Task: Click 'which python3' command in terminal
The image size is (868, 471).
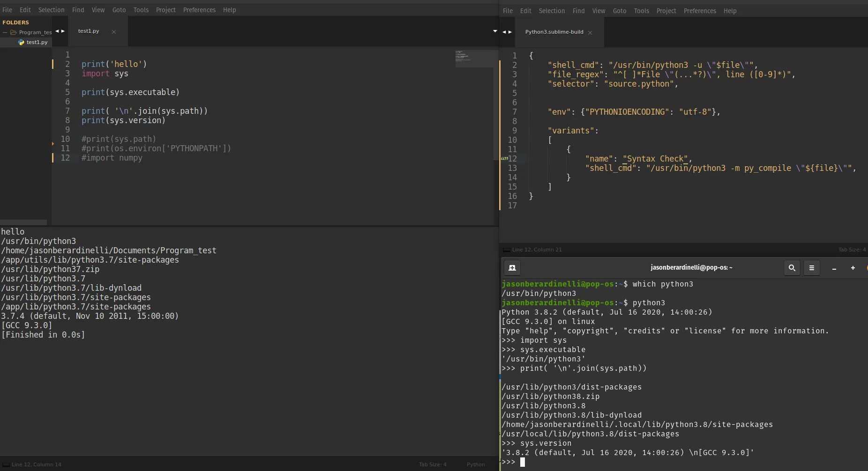Action: [x=663, y=284]
